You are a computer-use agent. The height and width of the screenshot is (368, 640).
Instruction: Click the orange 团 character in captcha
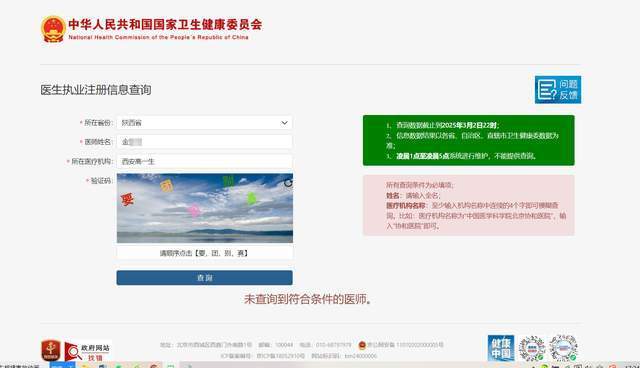coord(167,186)
